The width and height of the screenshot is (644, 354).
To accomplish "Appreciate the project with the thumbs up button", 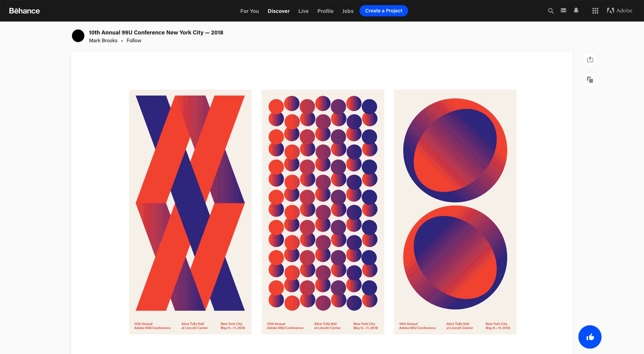I will pos(590,337).
